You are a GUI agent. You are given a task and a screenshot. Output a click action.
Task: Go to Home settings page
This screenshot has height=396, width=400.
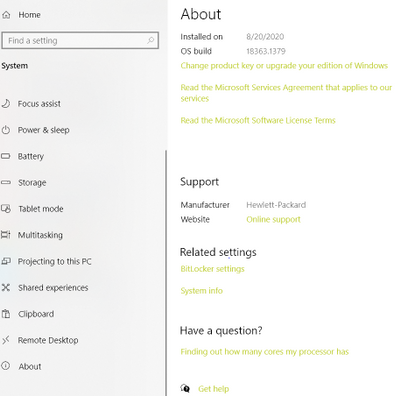tap(29, 15)
